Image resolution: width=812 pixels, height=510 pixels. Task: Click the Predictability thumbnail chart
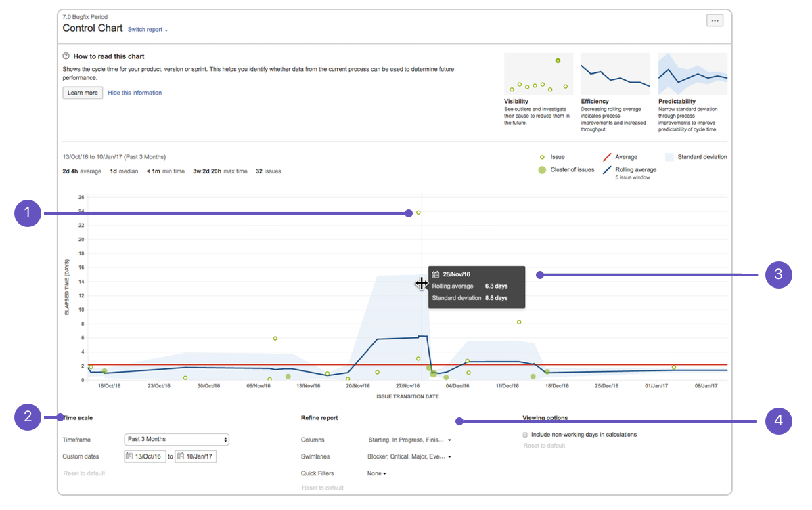tap(693, 74)
